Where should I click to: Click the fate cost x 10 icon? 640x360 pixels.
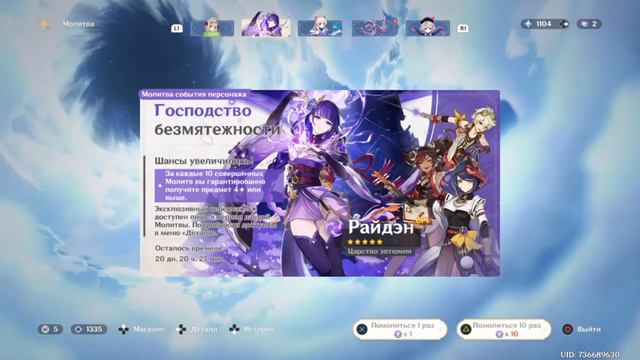point(499,334)
